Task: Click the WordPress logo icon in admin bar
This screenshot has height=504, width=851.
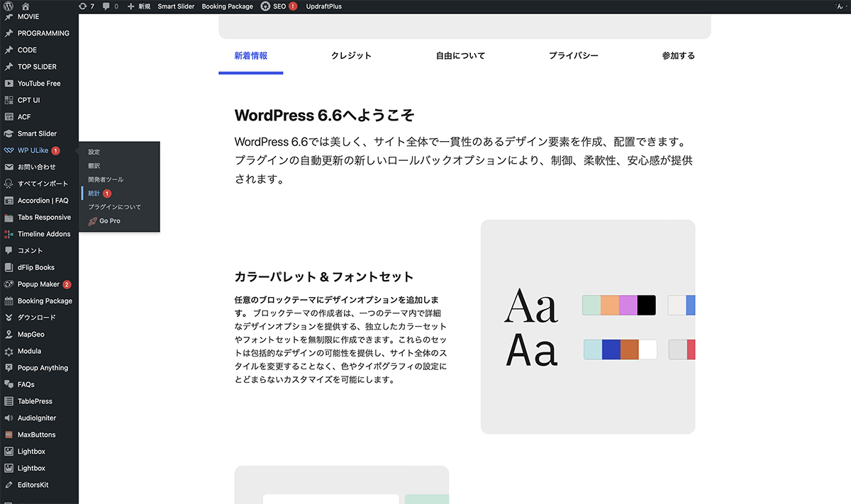Action: tap(9, 6)
